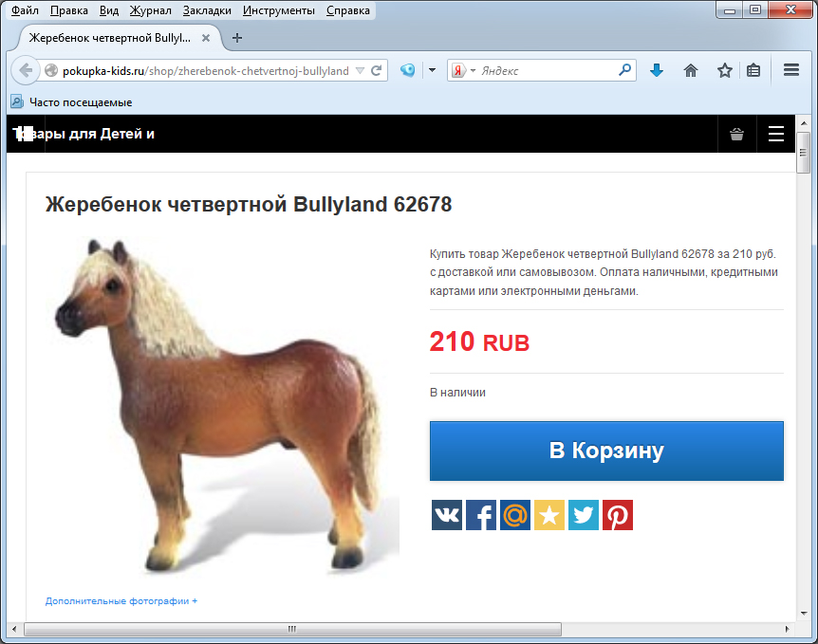This screenshot has height=644, width=818.
Task: Share the product on VK
Action: [x=447, y=515]
